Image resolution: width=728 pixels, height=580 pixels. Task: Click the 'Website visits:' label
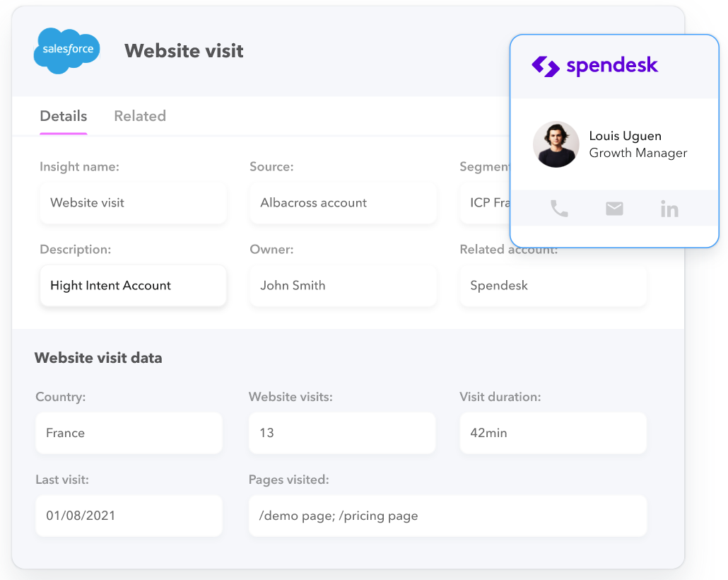[x=290, y=397]
